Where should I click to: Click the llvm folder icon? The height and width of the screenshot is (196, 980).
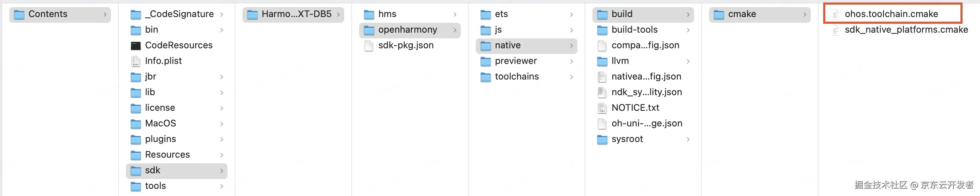602,61
